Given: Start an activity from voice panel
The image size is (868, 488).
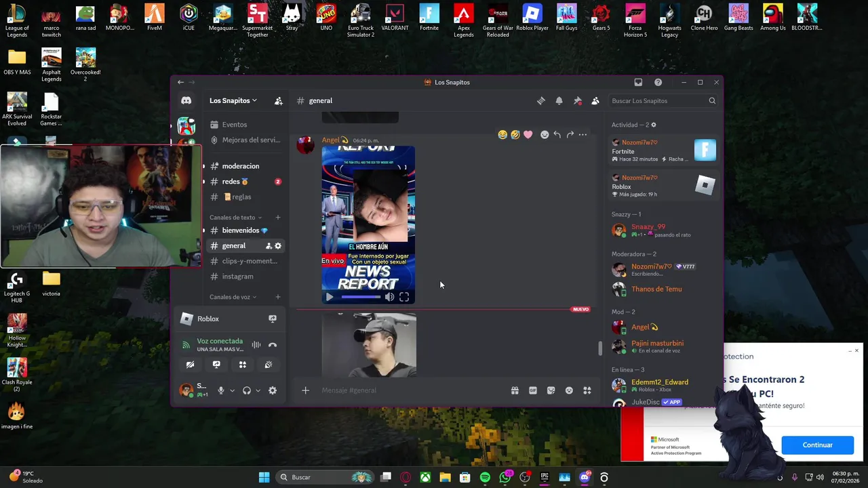Looking at the screenshot, I should [243, 365].
